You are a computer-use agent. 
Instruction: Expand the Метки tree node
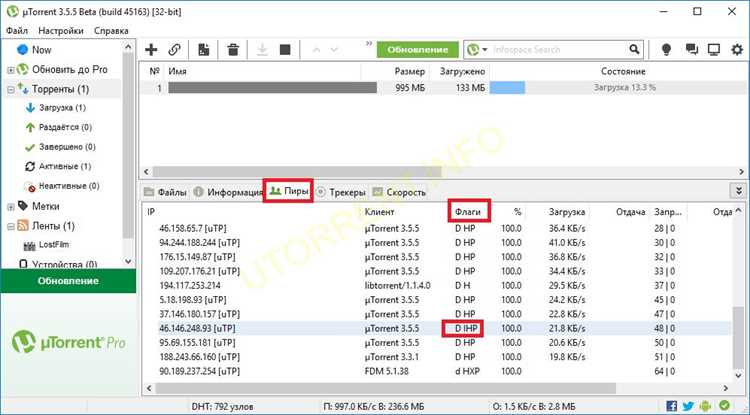tap(11, 207)
